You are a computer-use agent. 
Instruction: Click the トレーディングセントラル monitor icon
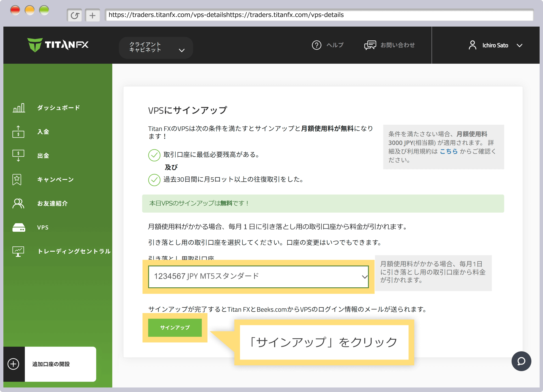tap(18, 251)
